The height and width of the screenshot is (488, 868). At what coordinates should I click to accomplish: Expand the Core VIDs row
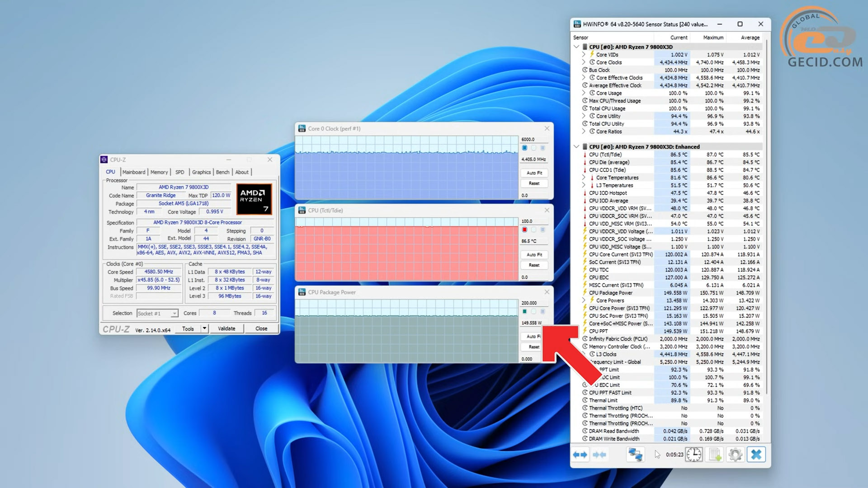[x=584, y=55]
